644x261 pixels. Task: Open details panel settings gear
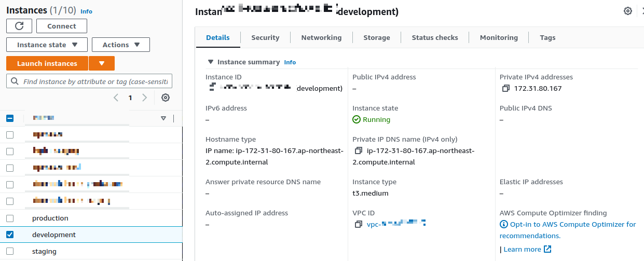(628, 11)
